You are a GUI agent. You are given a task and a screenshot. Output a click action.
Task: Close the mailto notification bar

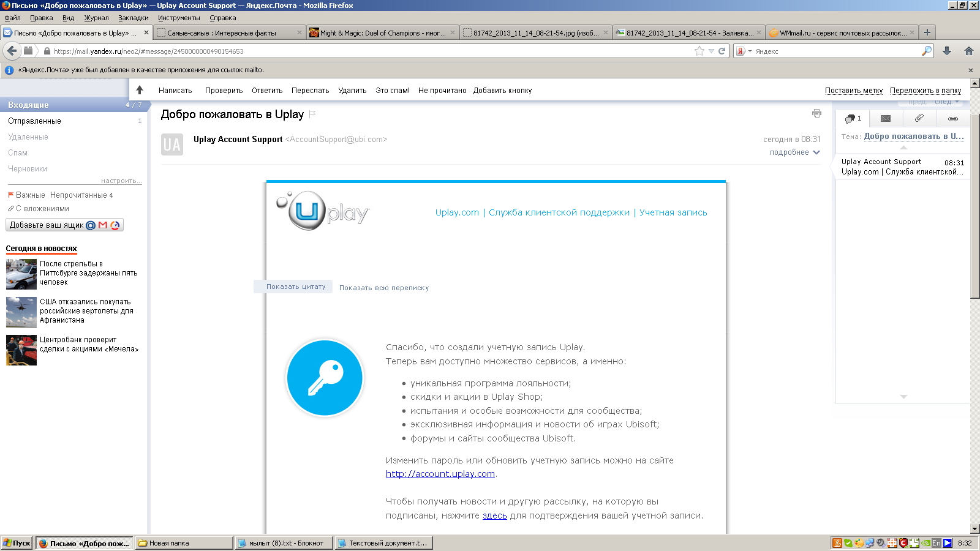(971, 70)
